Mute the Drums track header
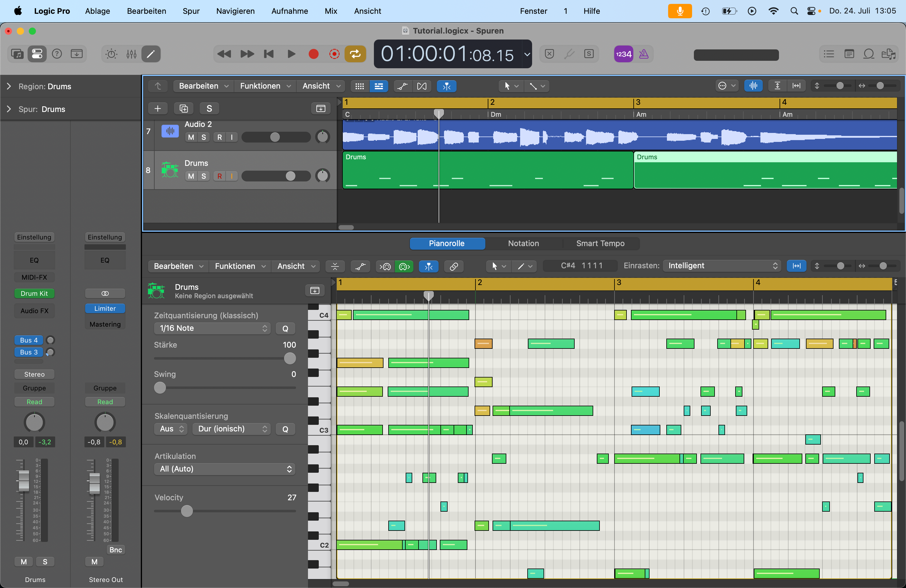This screenshot has width=906, height=588. click(x=191, y=176)
